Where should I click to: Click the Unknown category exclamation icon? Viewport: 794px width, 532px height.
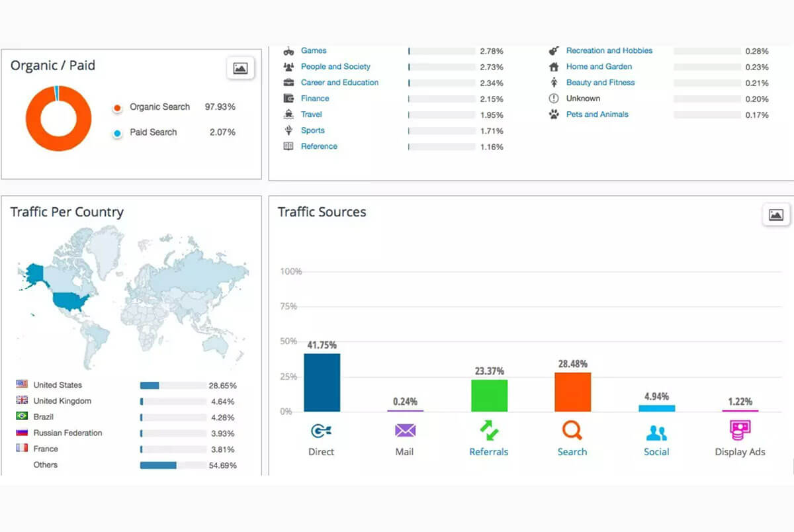(554, 99)
